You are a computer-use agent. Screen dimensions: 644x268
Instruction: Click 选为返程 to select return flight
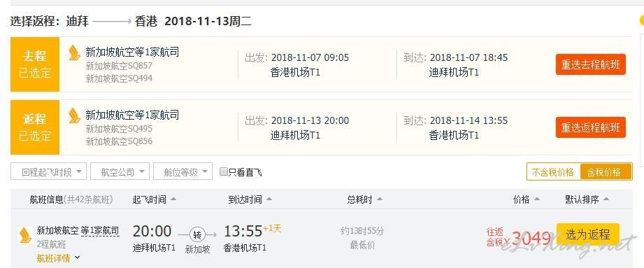coord(588,234)
